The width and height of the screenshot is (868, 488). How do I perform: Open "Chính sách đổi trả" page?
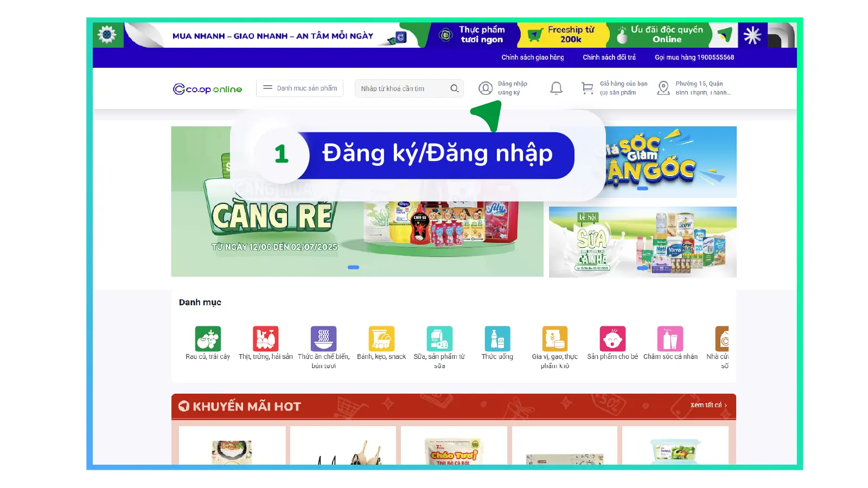point(609,57)
